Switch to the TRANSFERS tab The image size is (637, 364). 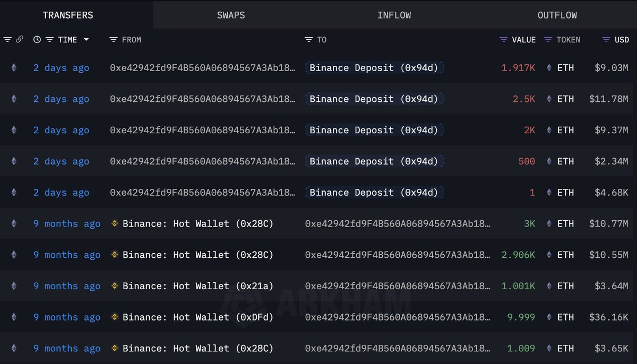click(68, 15)
